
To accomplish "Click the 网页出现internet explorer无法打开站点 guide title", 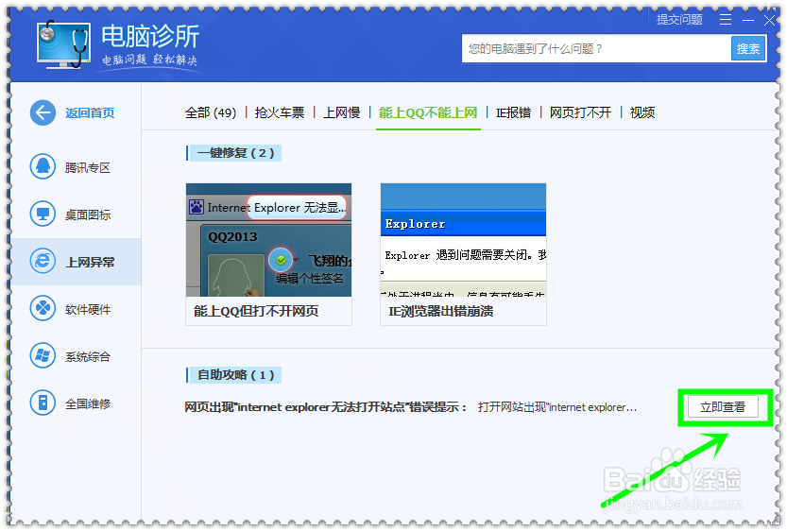I will click(x=325, y=407).
